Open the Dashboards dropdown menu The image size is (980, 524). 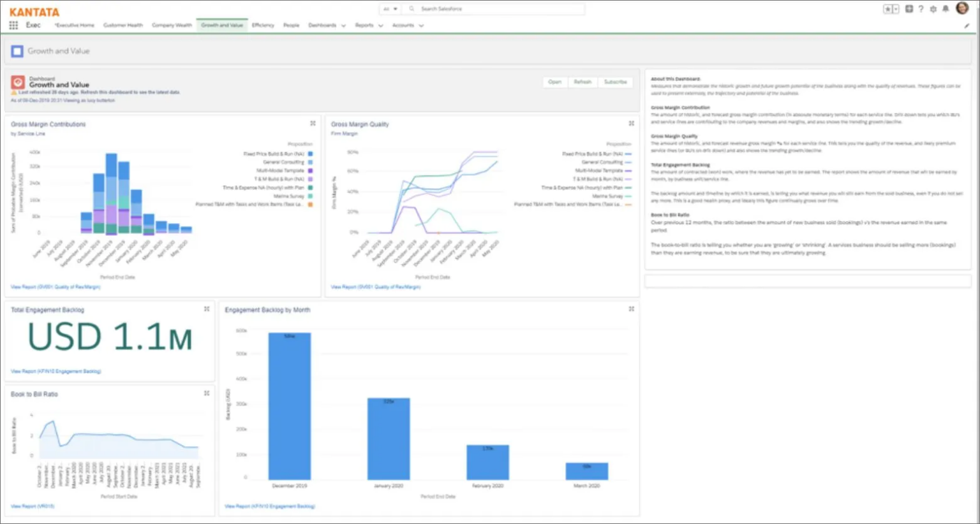coord(327,25)
